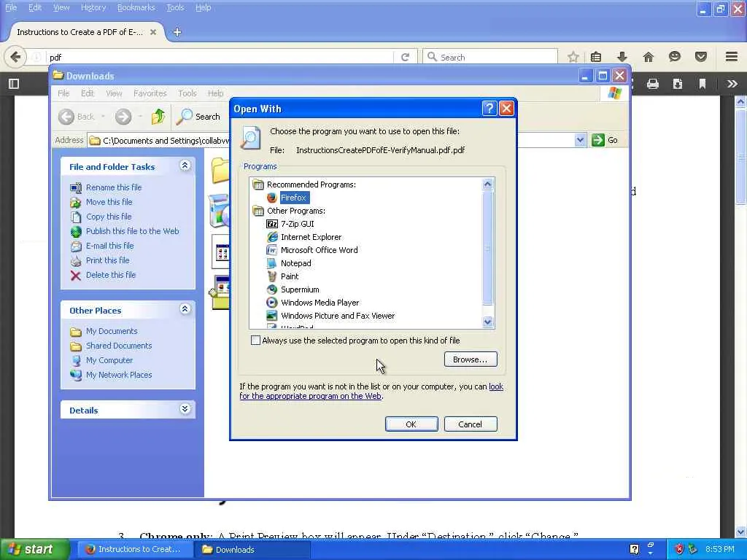Select Firefox in recommended programs list
Image resolution: width=747 pixels, height=560 pixels.
coord(294,198)
